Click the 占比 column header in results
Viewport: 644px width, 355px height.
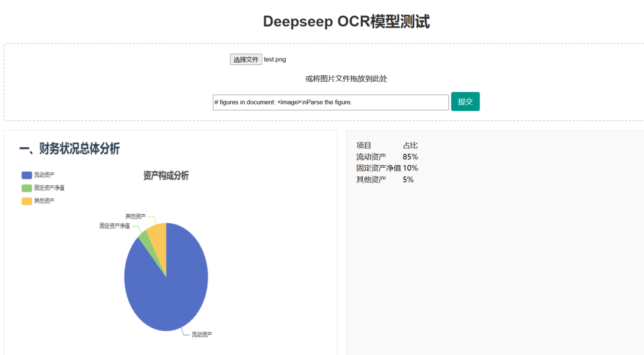(410, 146)
